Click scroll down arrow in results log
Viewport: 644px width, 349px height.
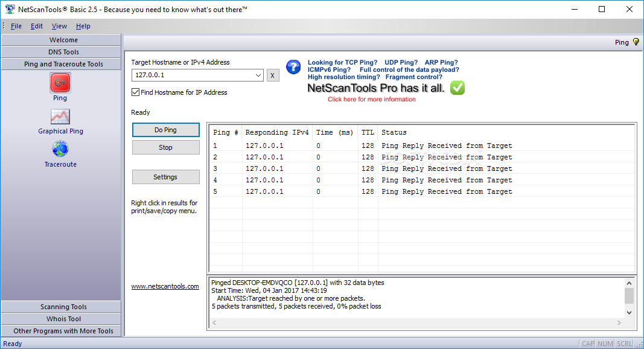pos(630,312)
